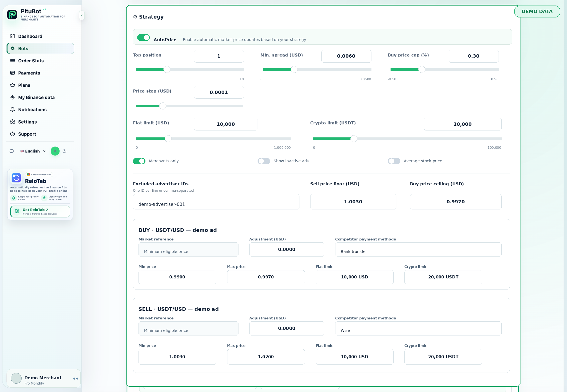Click the Order Stats list icon

pos(12,61)
